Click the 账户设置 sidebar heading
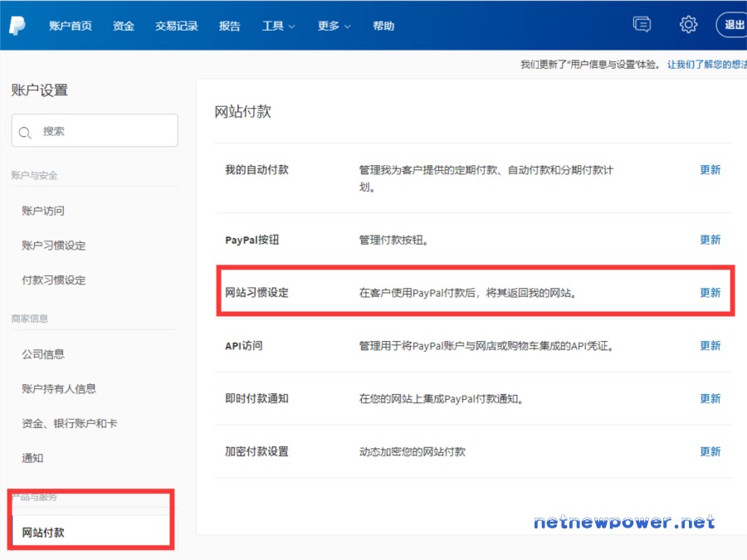747x560 pixels. (x=40, y=90)
